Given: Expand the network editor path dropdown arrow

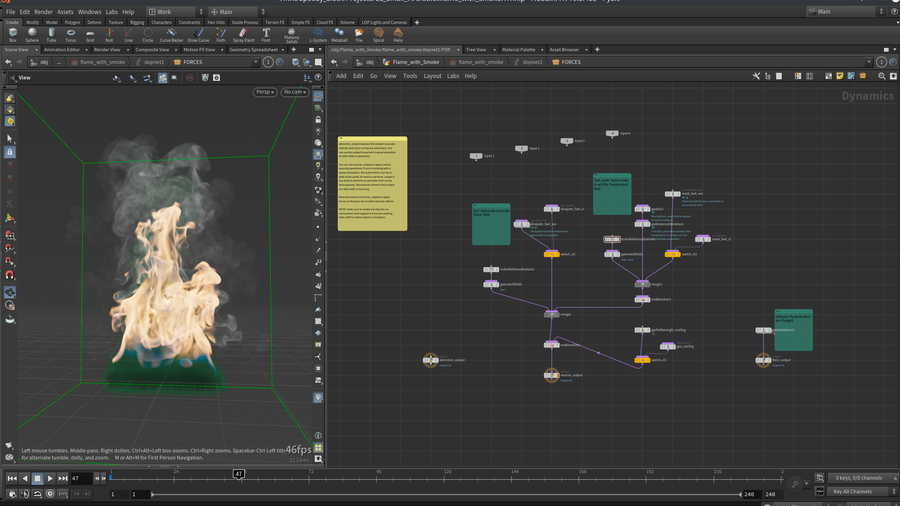Looking at the screenshot, I should click(868, 62).
